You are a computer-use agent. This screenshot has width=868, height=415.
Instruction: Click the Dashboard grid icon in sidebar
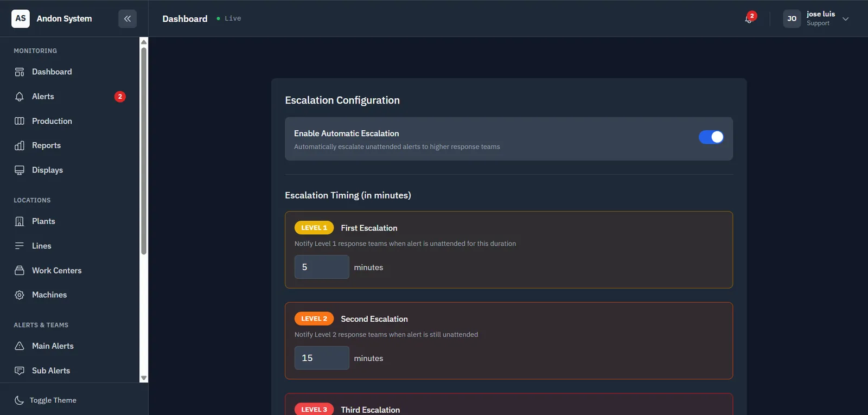(x=20, y=72)
